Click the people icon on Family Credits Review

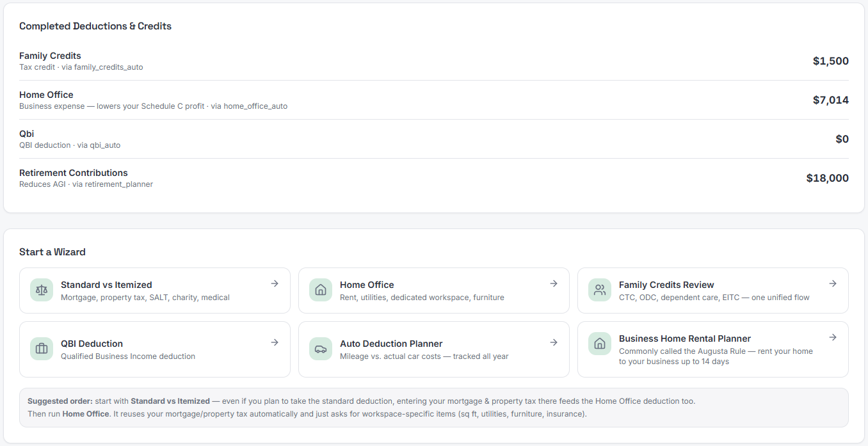pyautogui.click(x=600, y=290)
